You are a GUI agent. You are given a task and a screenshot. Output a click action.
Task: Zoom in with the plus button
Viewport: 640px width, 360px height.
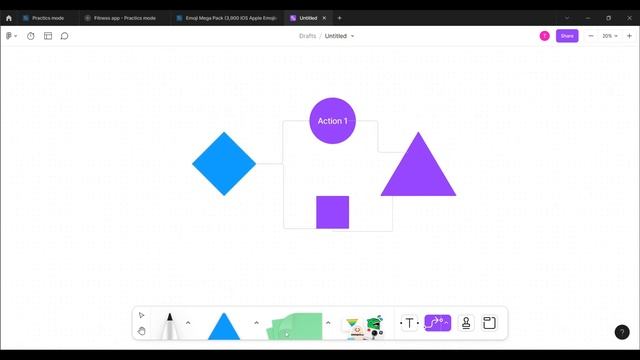629,36
